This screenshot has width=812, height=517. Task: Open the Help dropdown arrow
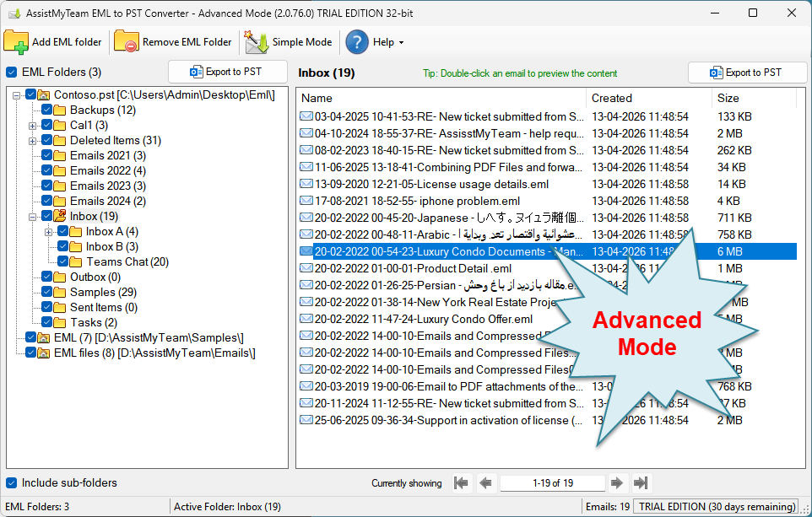coord(401,42)
